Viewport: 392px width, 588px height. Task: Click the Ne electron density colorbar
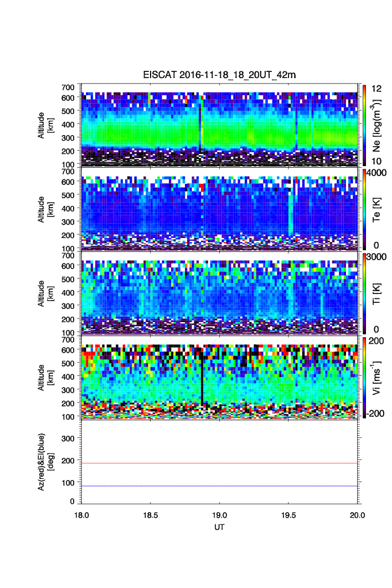(x=364, y=125)
